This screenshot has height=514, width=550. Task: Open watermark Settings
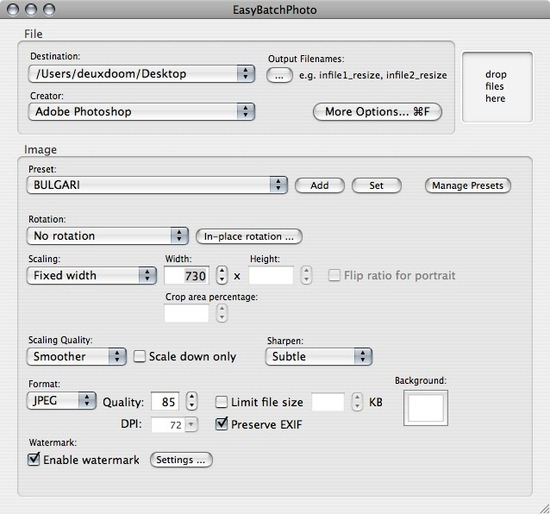[181, 460]
